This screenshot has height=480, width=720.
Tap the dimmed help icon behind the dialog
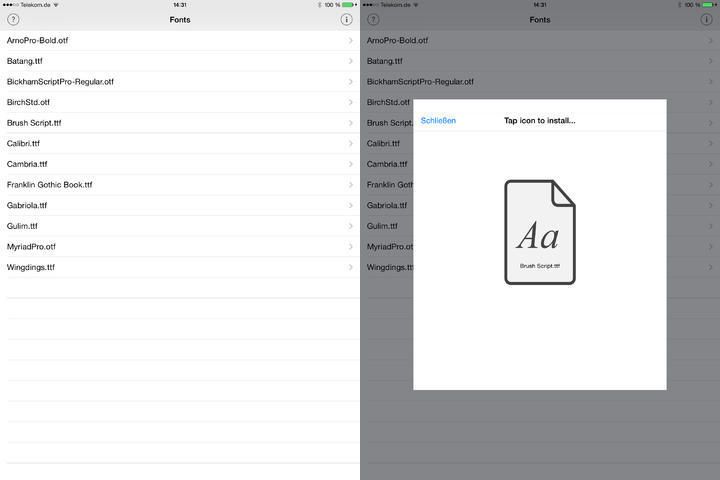[x=373, y=19]
